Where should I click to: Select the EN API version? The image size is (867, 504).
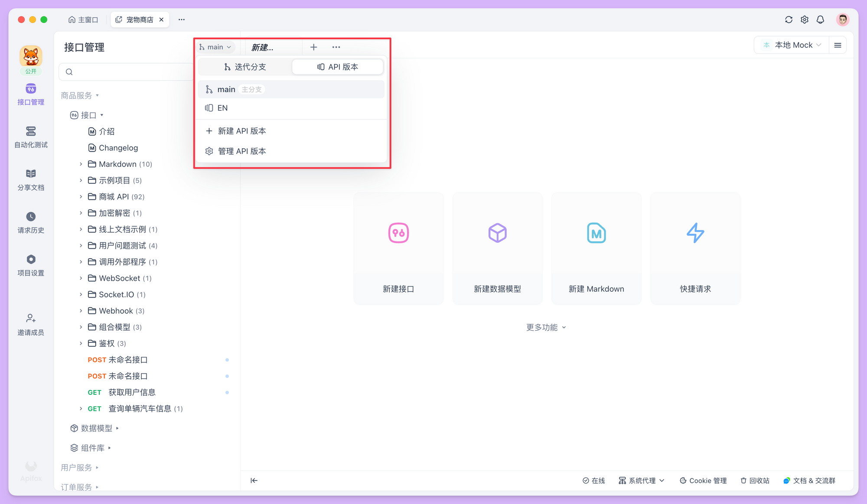[222, 108]
